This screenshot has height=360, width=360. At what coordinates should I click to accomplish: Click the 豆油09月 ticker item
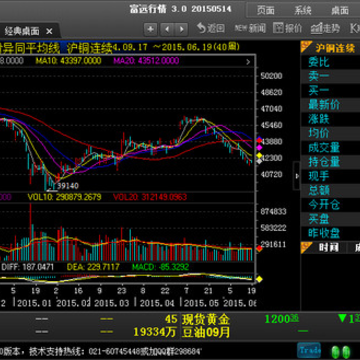[206, 332]
